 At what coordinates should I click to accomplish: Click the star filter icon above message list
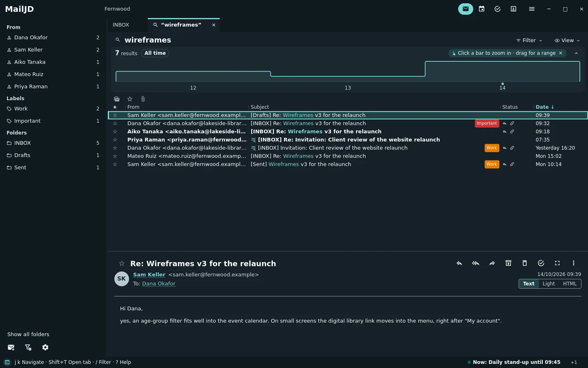click(x=130, y=99)
